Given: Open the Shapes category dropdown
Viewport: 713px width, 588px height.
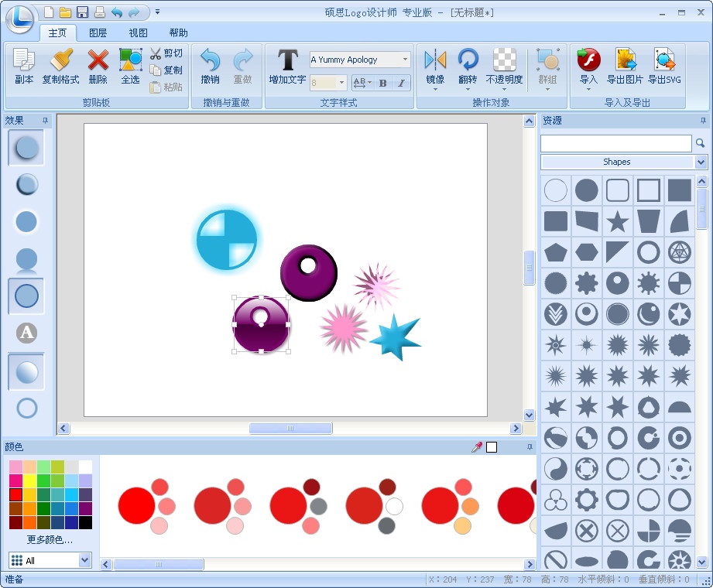Looking at the screenshot, I should point(701,162).
